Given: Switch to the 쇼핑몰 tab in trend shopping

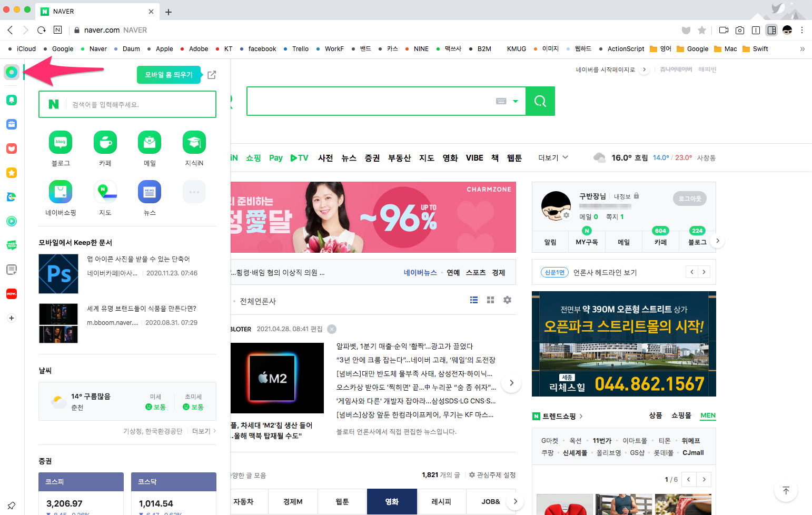Looking at the screenshot, I should coord(681,415).
